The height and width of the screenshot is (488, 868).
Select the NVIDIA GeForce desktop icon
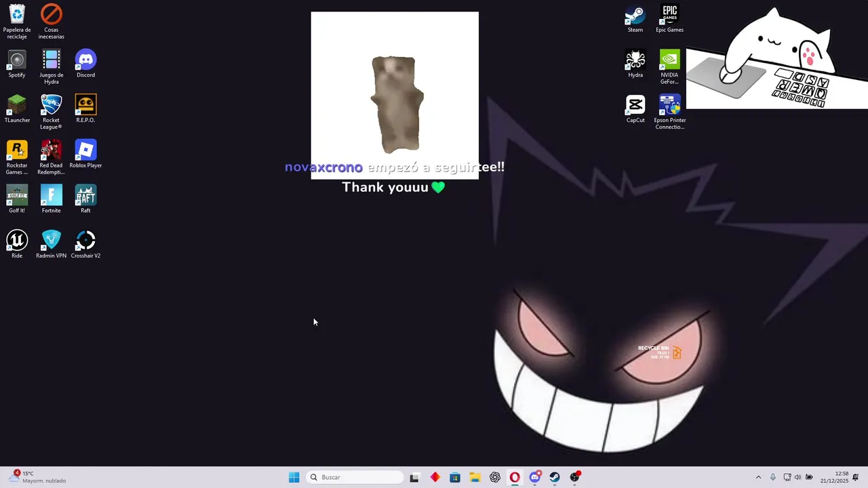click(x=669, y=67)
